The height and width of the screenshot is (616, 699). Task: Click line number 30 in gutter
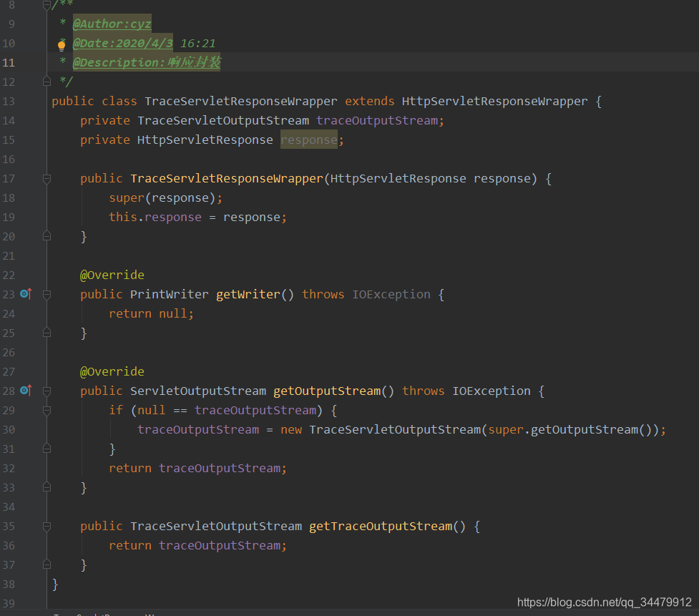(x=9, y=430)
